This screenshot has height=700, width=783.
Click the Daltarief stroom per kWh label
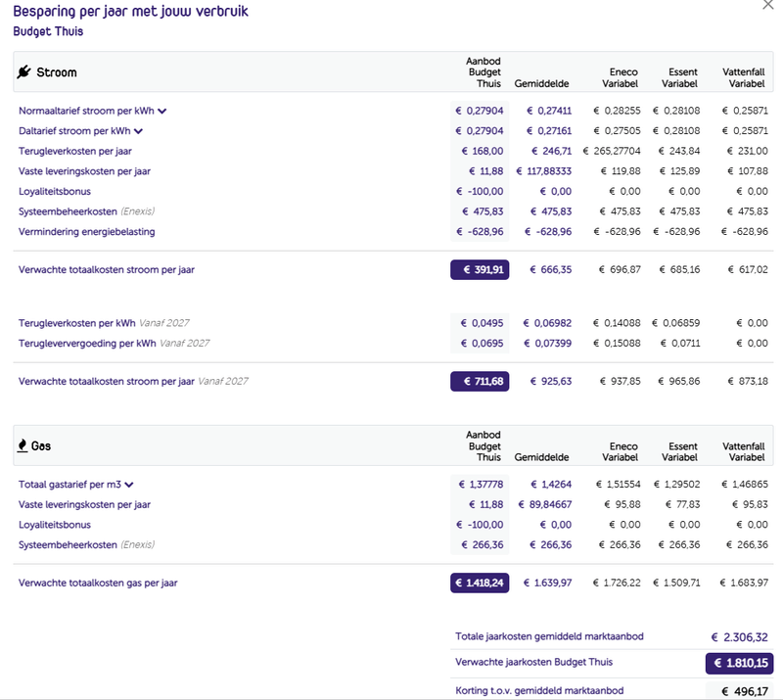coord(74,131)
